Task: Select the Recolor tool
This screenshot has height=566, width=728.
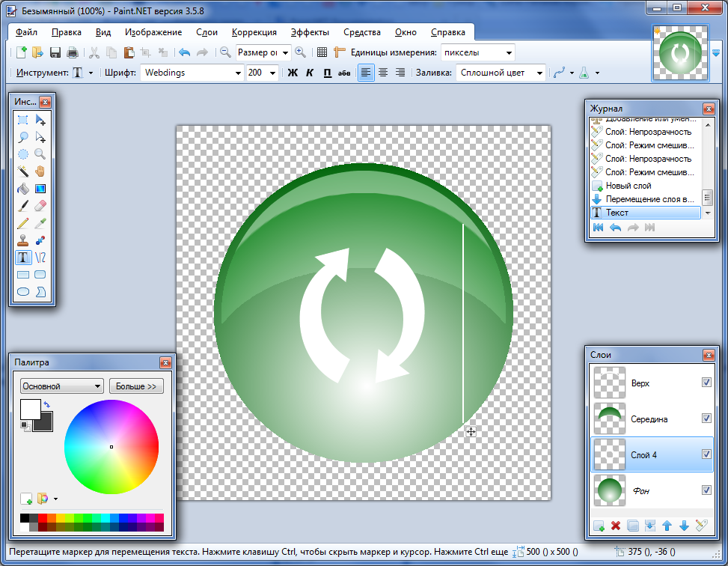Action: click(40, 240)
